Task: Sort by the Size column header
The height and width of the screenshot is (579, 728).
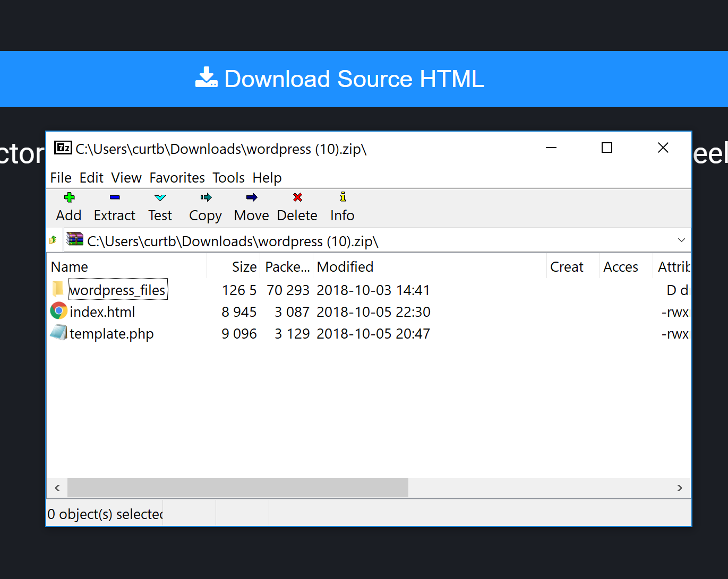Action: pos(234,267)
